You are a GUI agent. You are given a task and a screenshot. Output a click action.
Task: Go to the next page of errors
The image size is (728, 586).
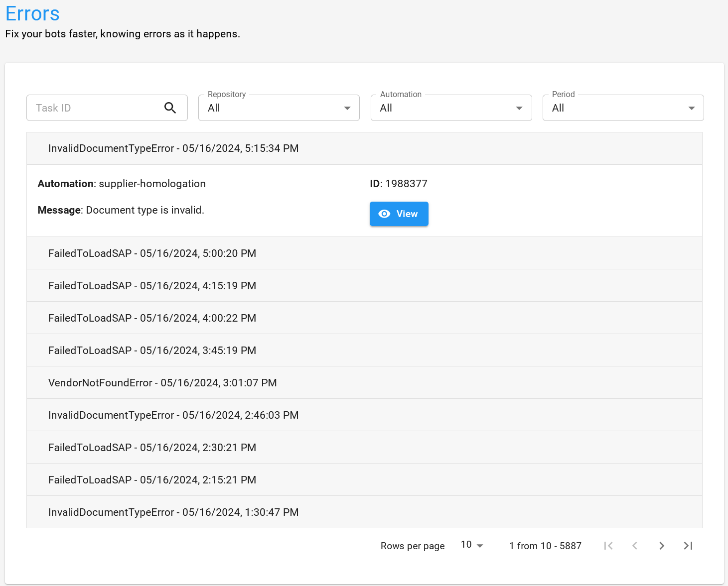coord(661,546)
